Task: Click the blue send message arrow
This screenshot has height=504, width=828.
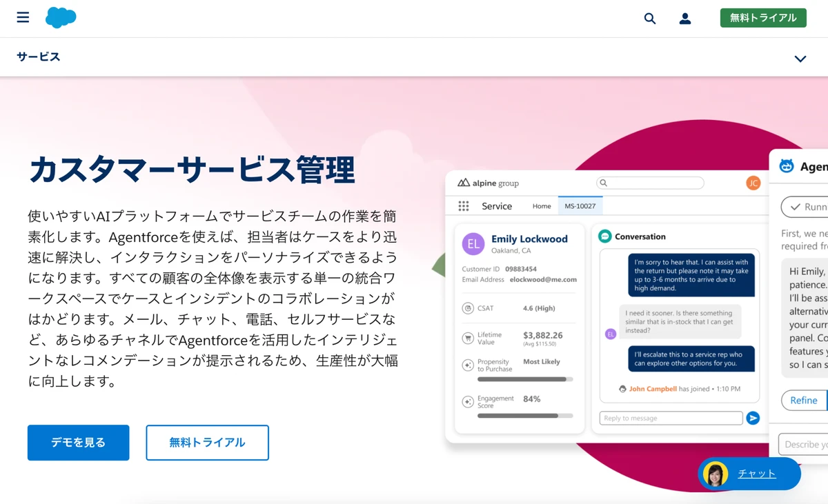Action: (753, 418)
